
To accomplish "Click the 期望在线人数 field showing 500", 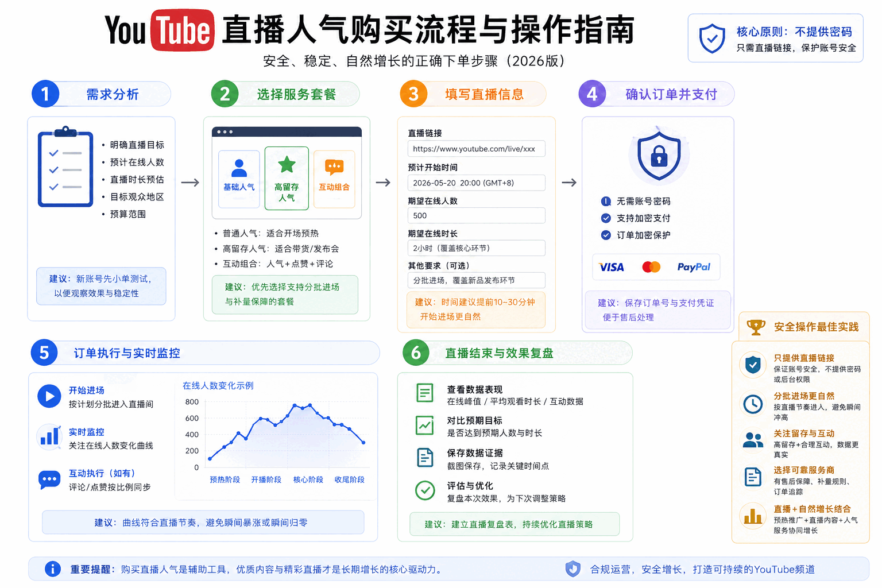I will tap(476, 215).
